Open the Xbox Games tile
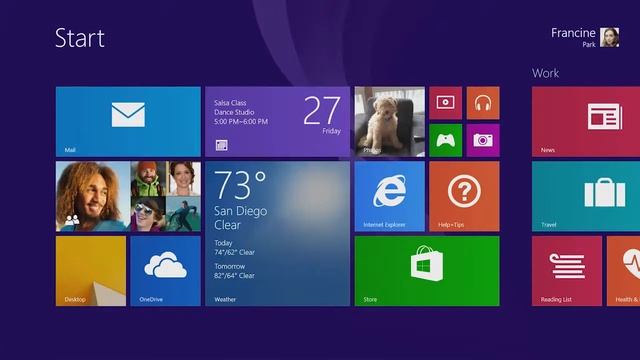The width and height of the screenshot is (640, 360). [446, 140]
